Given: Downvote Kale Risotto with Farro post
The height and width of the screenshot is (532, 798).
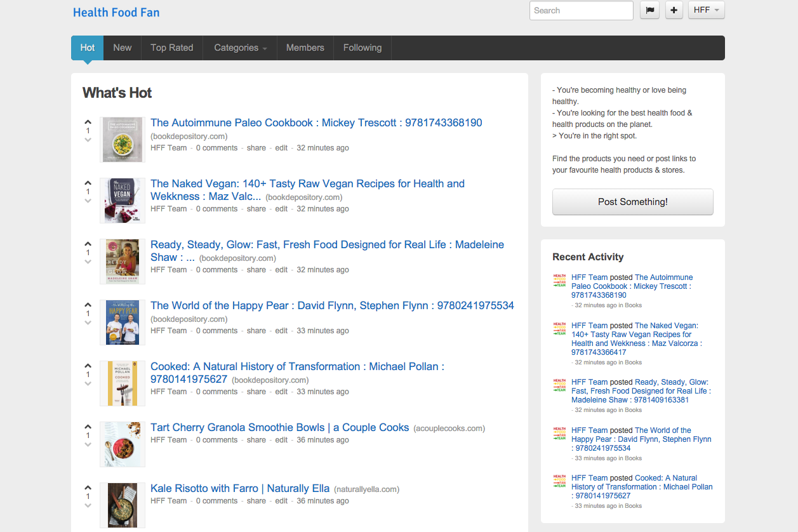Looking at the screenshot, I should tap(88, 505).
